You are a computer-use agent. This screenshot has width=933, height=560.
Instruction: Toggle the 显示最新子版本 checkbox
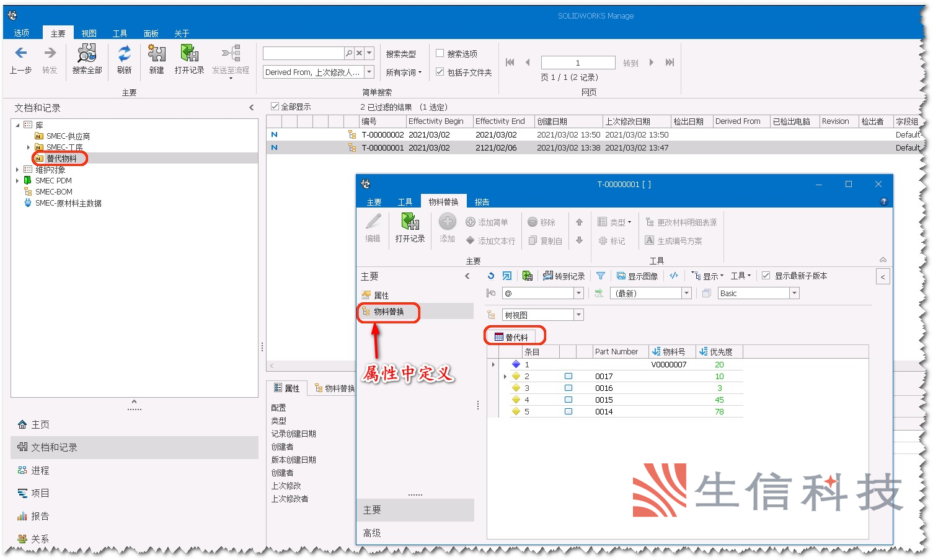[766, 276]
